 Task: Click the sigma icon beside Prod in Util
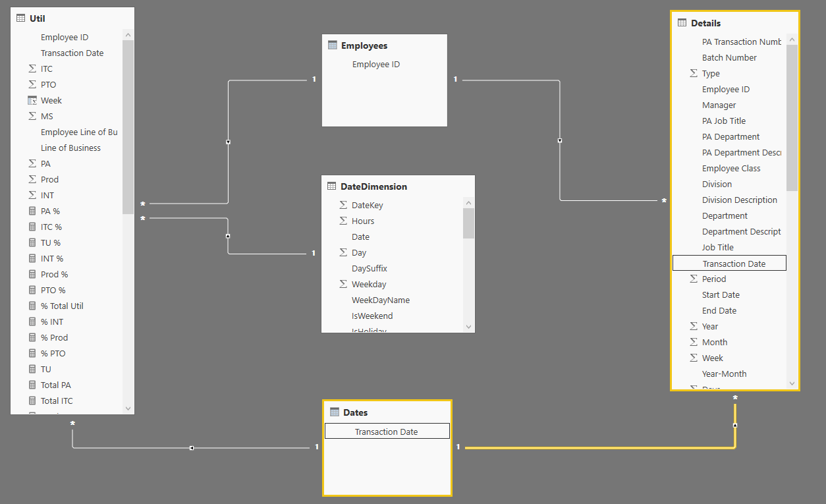click(x=32, y=179)
